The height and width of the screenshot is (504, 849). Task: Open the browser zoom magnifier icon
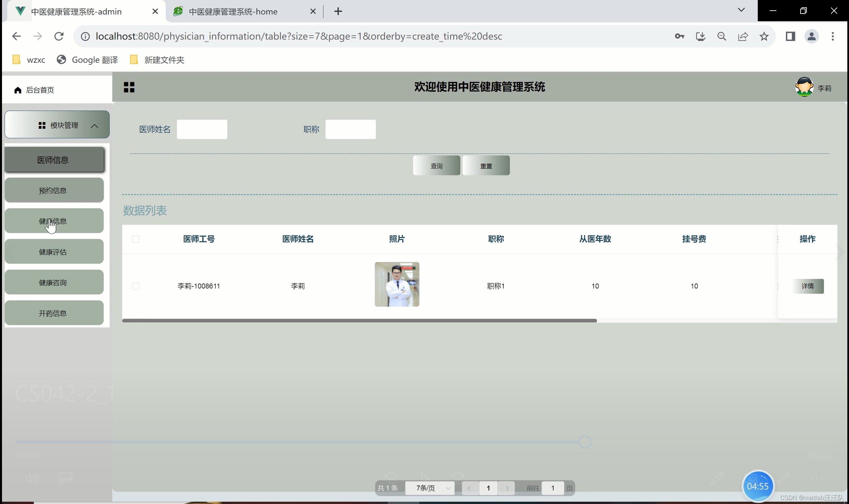[x=722, y=36]
